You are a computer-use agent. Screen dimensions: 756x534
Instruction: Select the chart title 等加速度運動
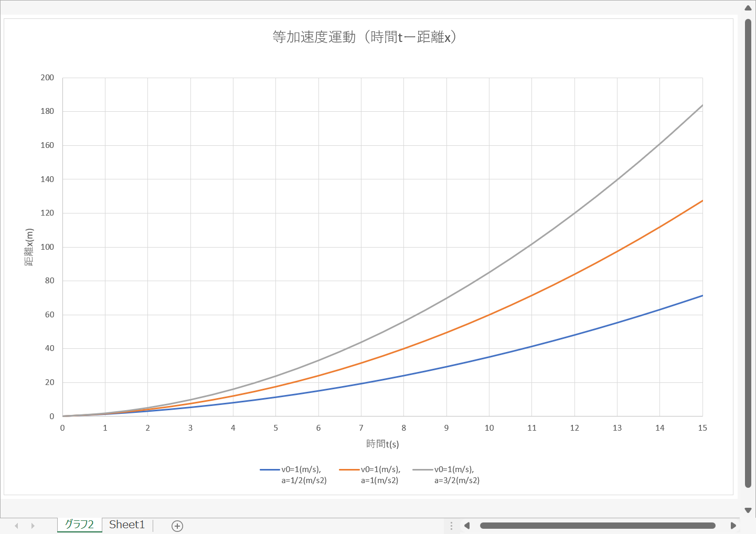[364, 37]
